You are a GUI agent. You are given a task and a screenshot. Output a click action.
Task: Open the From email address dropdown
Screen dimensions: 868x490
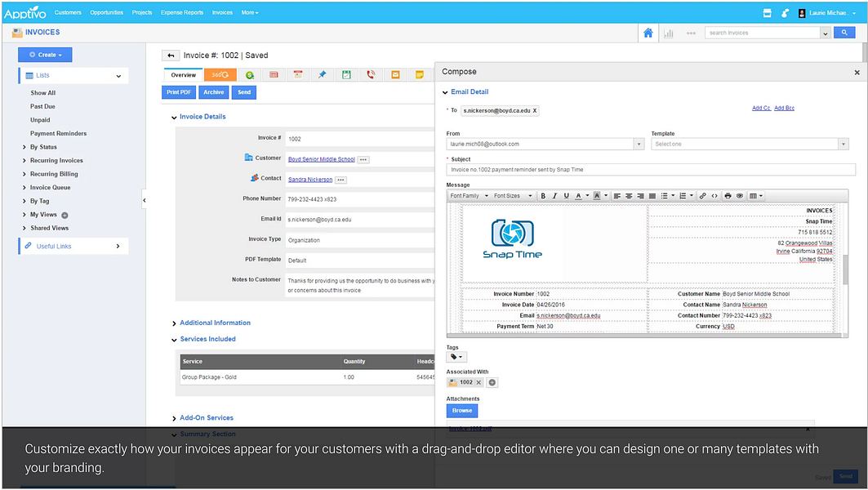639,144
